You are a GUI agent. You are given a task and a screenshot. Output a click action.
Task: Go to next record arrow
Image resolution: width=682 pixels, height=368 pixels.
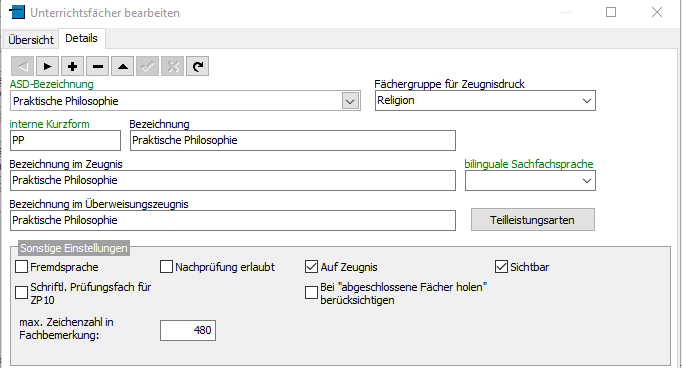[47, 67]
